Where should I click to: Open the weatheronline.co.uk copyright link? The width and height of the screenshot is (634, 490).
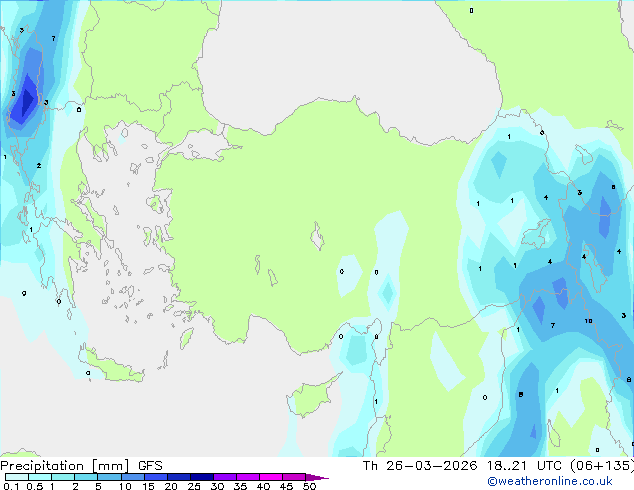(550, 481)
